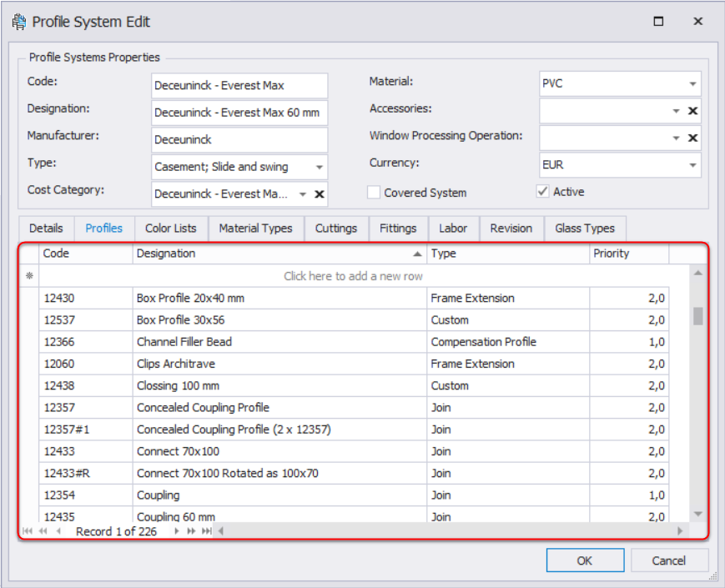
Task: Switch to the Color Lists tab
Action: [171, 229]
